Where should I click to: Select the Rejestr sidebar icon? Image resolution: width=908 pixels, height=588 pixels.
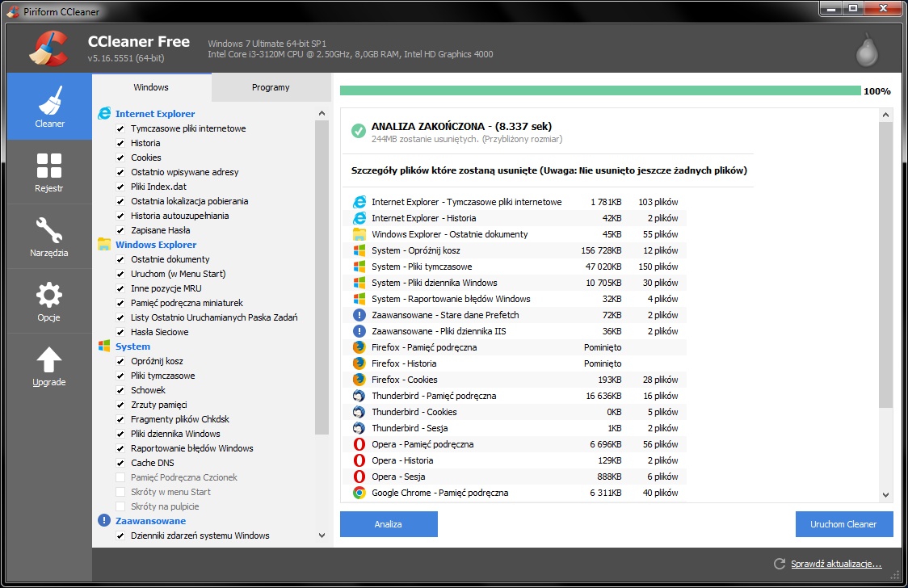49,173
